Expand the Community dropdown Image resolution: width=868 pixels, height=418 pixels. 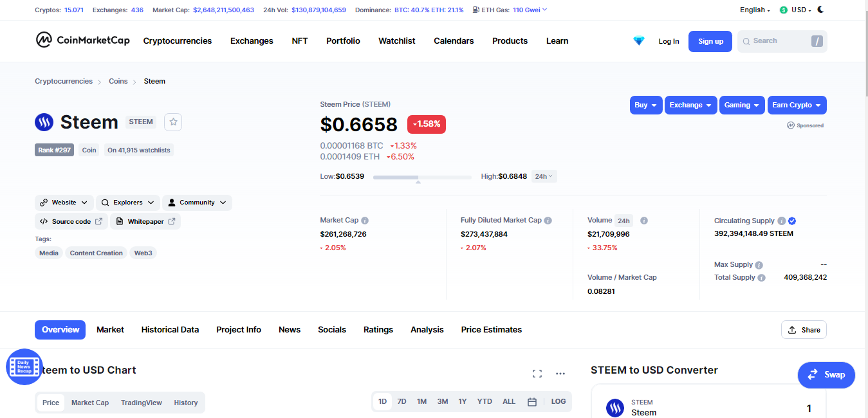pyautogui.click(x=197, y=203)
